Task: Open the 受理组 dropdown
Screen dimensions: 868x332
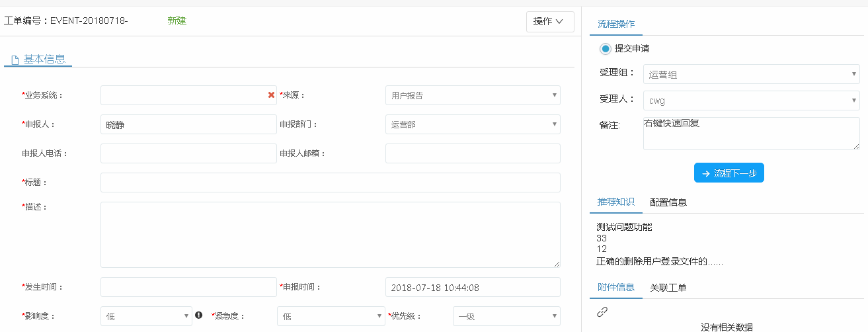Action: pyautogui.click(x=750, y=74)
